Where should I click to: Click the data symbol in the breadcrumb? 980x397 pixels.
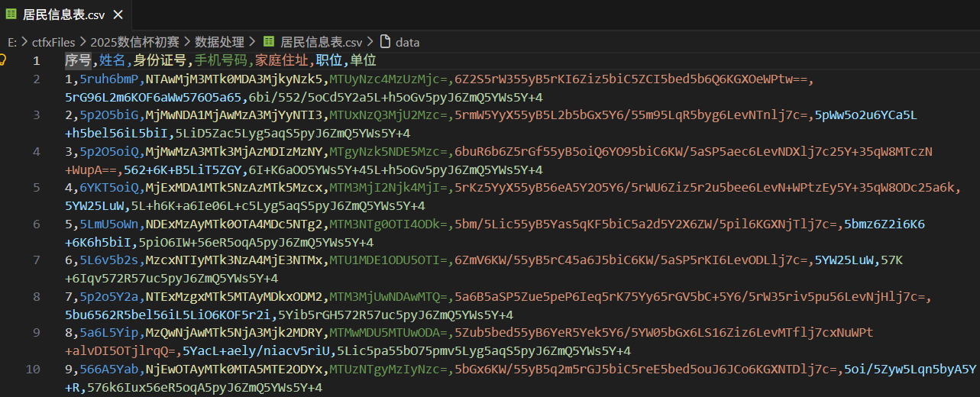[407, 42]
